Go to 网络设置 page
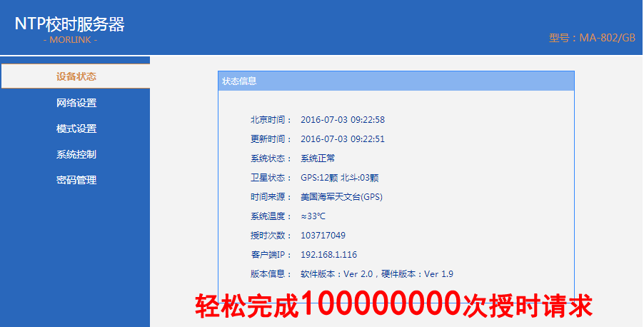 (76, 103)
